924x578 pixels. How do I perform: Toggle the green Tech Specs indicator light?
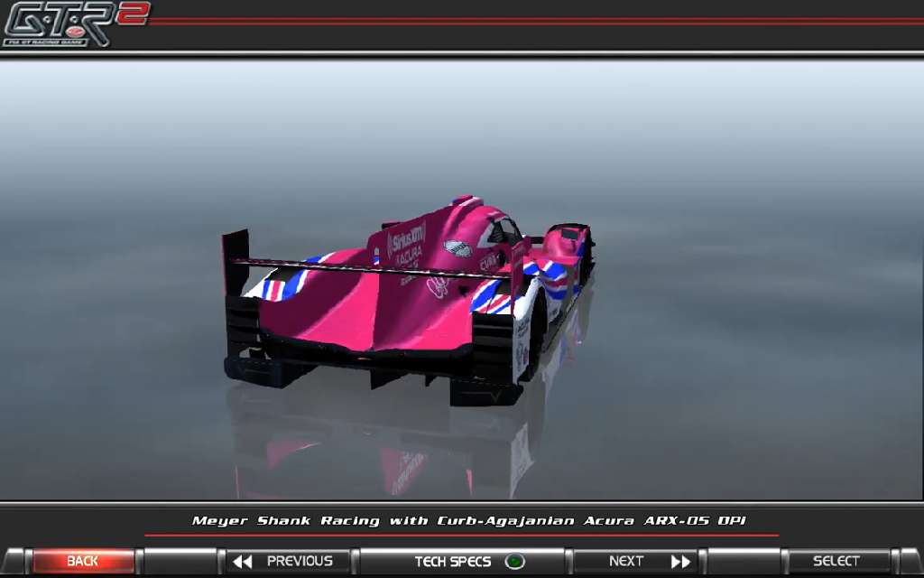[x=514, y=562]
